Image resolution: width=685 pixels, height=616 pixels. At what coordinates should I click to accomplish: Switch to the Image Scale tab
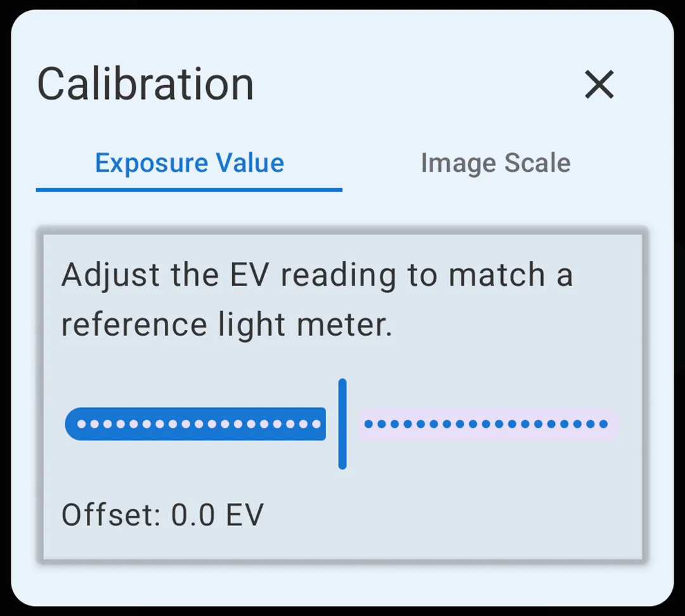495,163
